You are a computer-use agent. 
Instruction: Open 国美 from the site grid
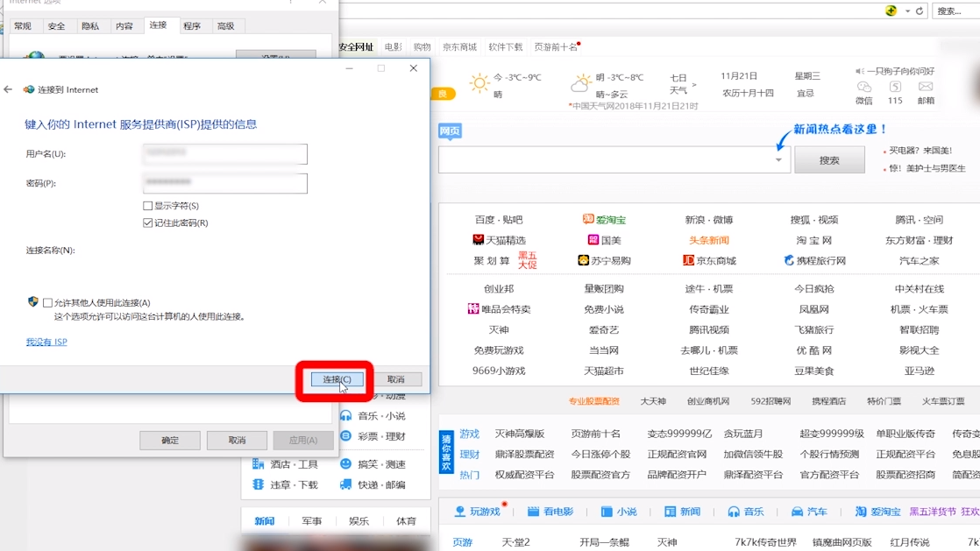coord(604,240)
